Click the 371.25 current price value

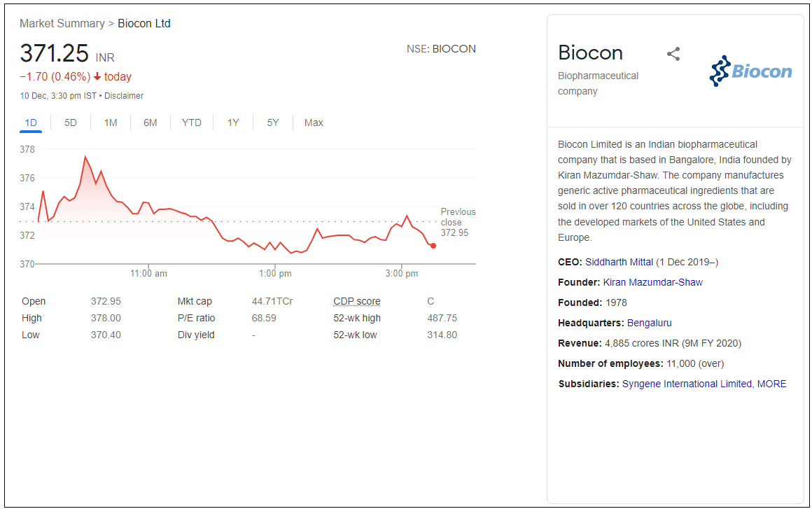(x=55, y=53)
